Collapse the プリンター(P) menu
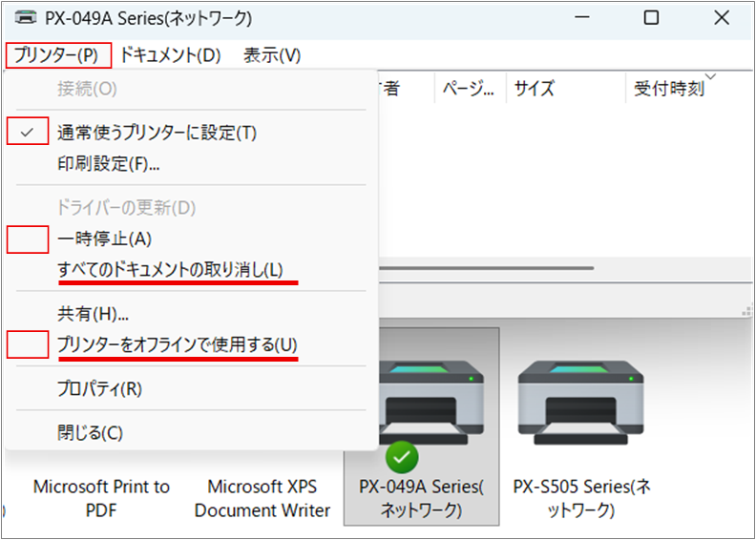Image resolution: width=756 pixels, height=540 pixels. click(56, 54)
